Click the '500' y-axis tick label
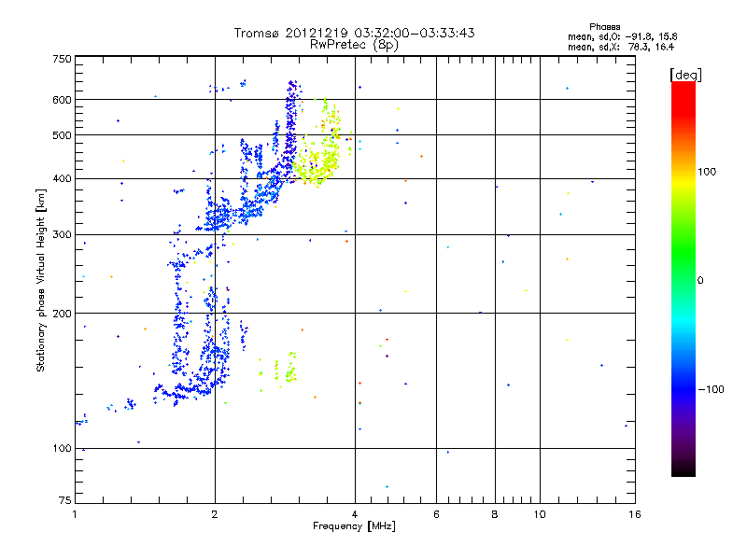This screenshot has width=747, height=560. click(62, 135)
